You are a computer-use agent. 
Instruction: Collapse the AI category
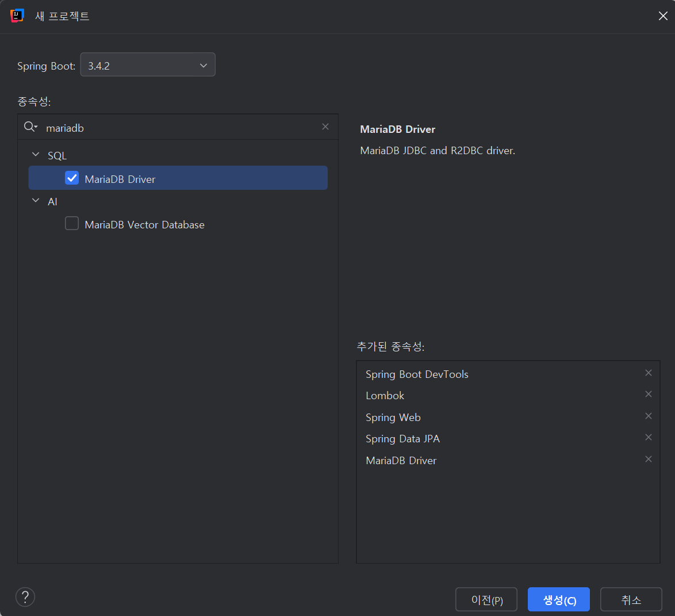[36, 200]
